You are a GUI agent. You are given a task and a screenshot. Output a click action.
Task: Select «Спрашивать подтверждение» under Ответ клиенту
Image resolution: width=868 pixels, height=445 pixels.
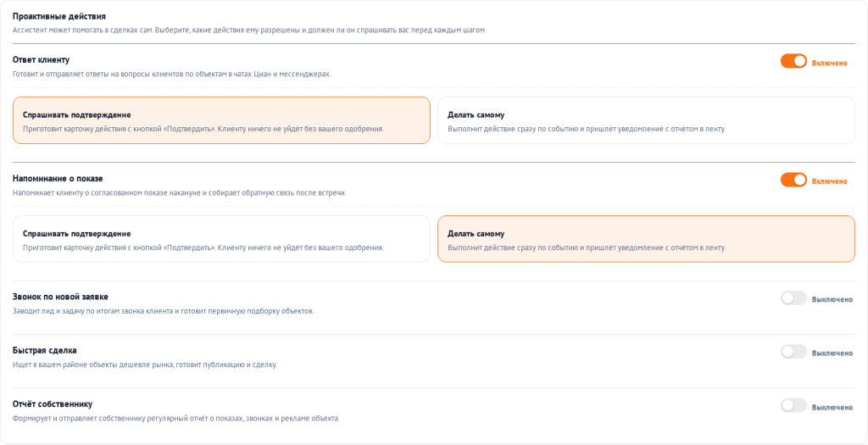click(221, 120)
